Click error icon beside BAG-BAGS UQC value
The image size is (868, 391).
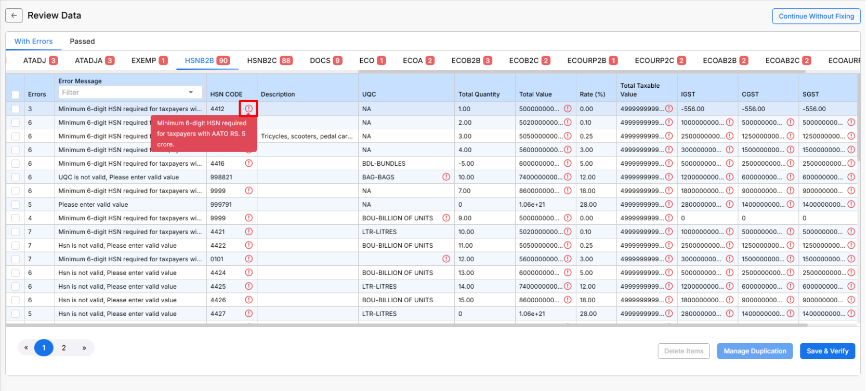click(x=446, y=177)
